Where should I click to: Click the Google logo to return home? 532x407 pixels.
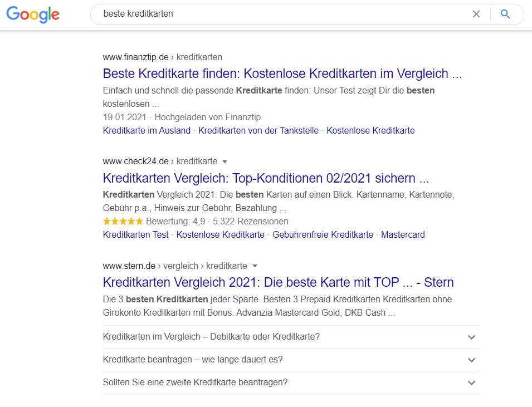(32, 14)
